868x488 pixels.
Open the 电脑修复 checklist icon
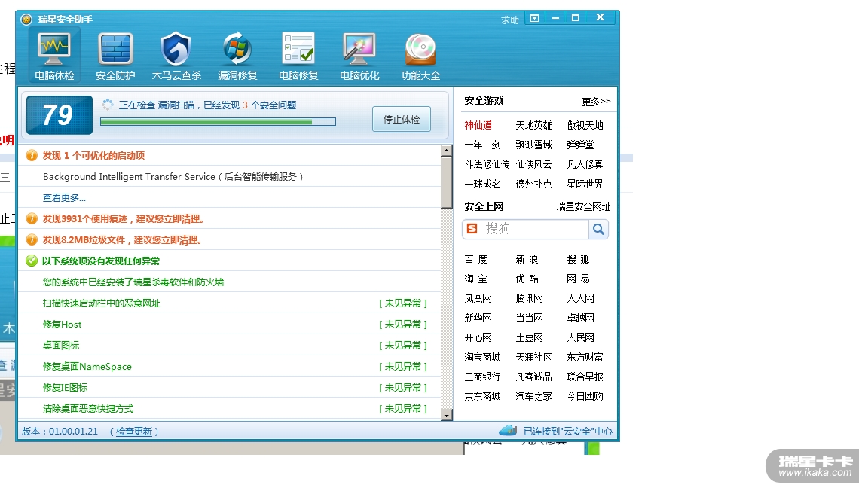click(x=298, y=49)
